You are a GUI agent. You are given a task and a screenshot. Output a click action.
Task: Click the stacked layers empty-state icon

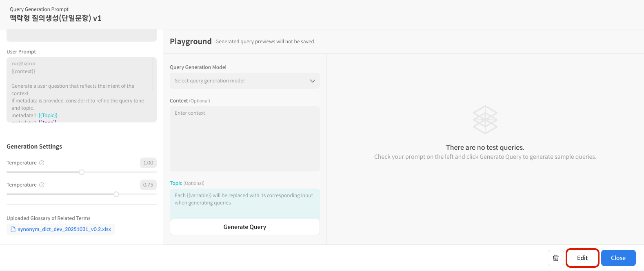(485, 120)
